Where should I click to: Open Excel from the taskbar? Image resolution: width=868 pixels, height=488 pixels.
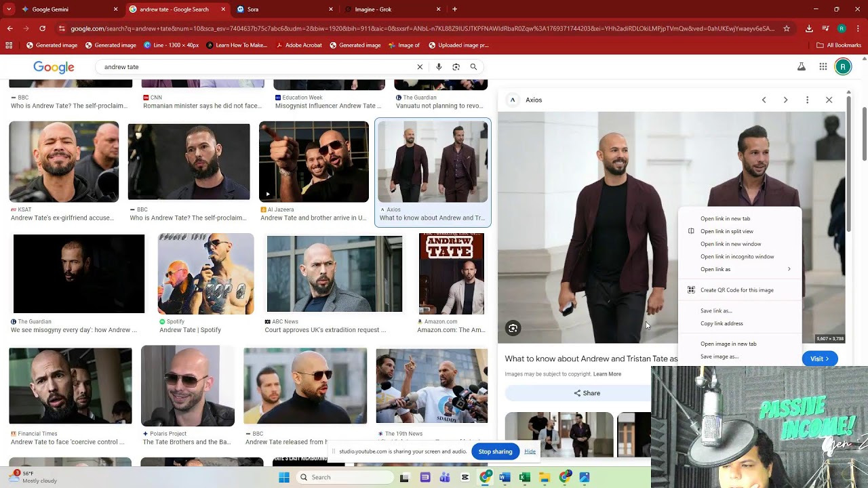(524, 477)
